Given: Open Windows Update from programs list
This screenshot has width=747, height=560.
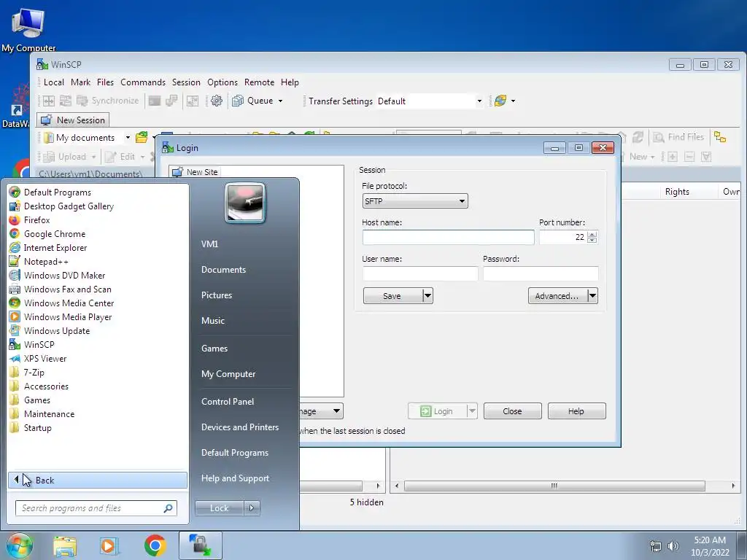Looking at the screenshot, I should click(57, 330).
